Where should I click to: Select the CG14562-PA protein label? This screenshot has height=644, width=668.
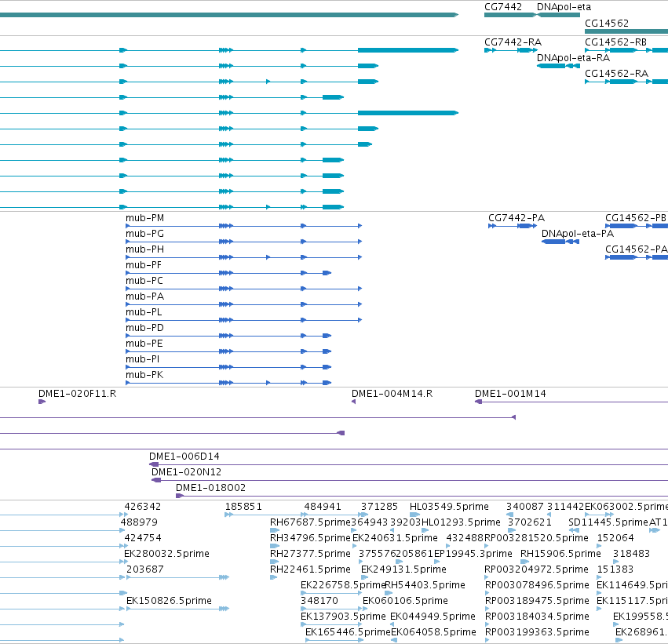[x=637, y=249]
